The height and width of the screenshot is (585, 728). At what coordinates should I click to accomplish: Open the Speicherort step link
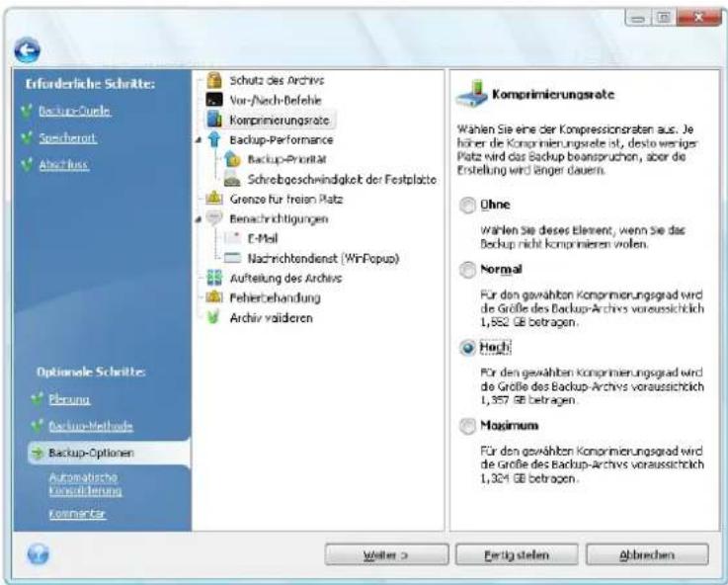[x=68, y=138]
